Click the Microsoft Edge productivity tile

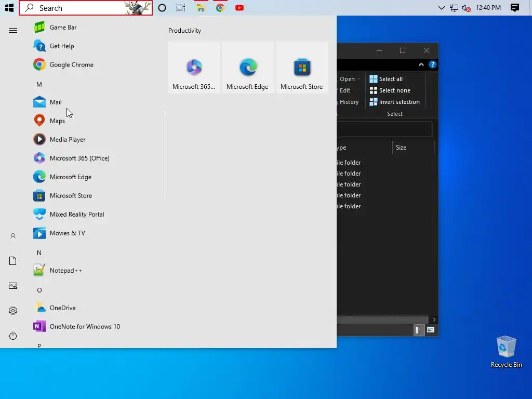pyautogui.click(x=248, y=67)
